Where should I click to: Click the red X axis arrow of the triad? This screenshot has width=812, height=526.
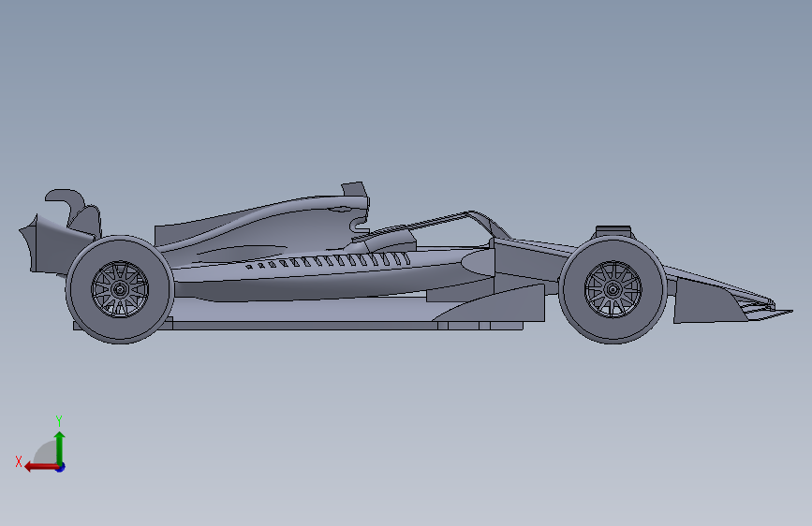tap(41, 467)
